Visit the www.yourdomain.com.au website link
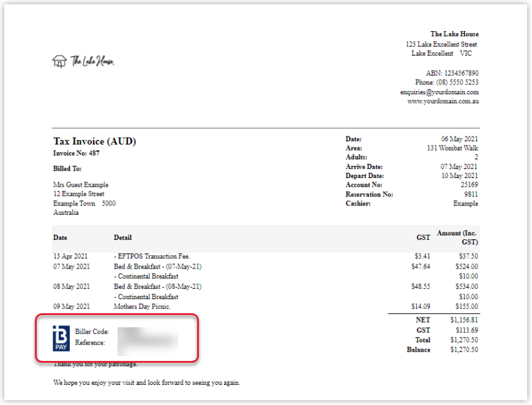 click(x=443, y=101)
